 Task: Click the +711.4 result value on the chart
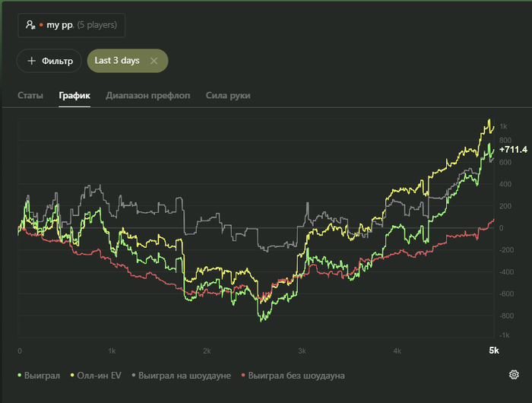coord(514,149)
